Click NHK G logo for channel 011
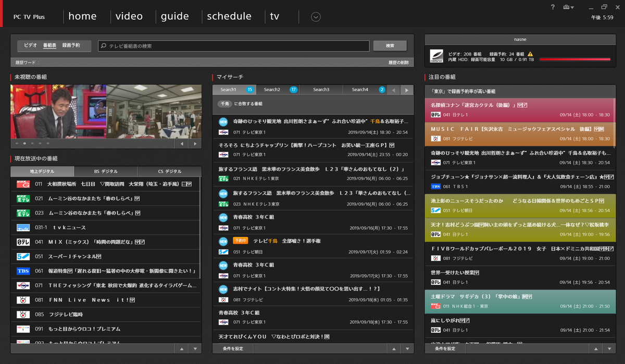This screenshot has width=625, height=364. click(x=23, y=184)
